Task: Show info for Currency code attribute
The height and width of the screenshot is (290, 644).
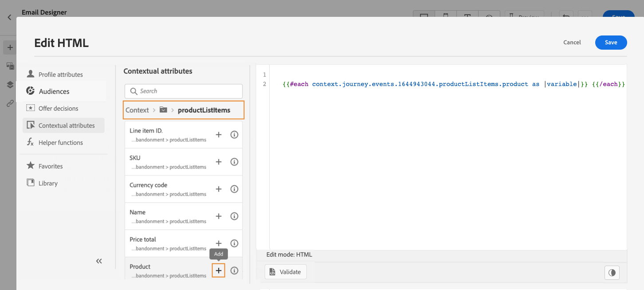Action: point(235,189)
